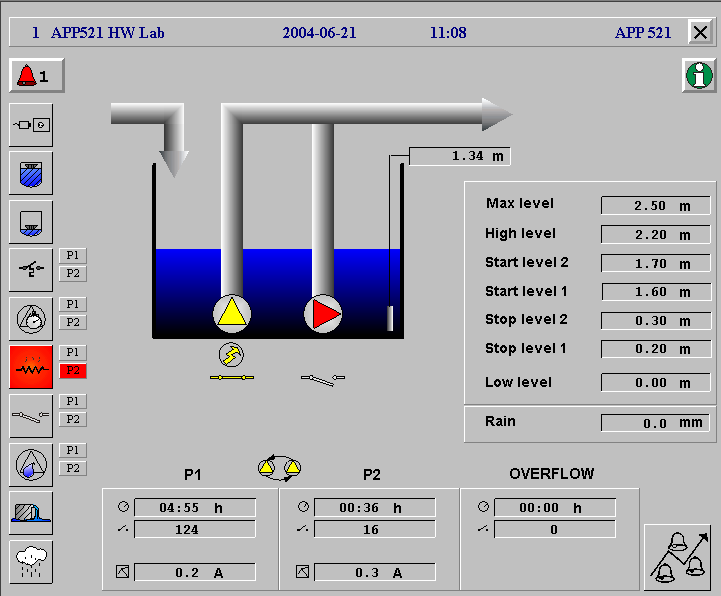Click the P1 current meter icon
This screenshot has width=721, height=596.
pos(123,572)
